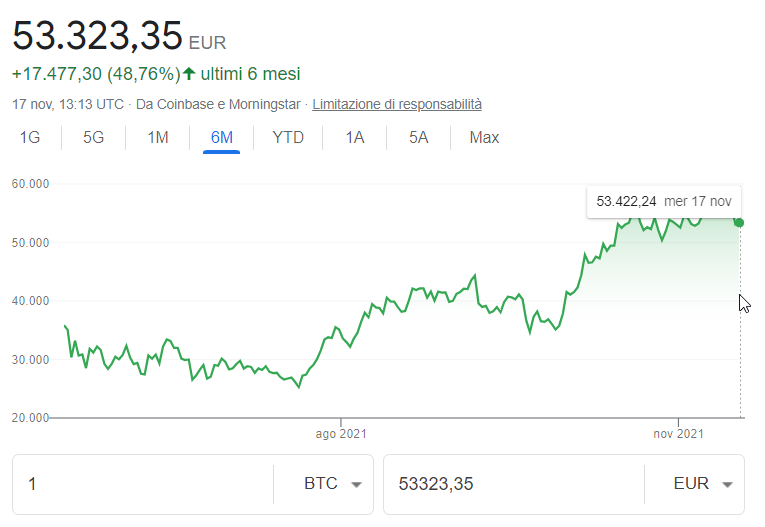Click the ago 2021 axis label
Screen dimensions: 765x527
341,434
